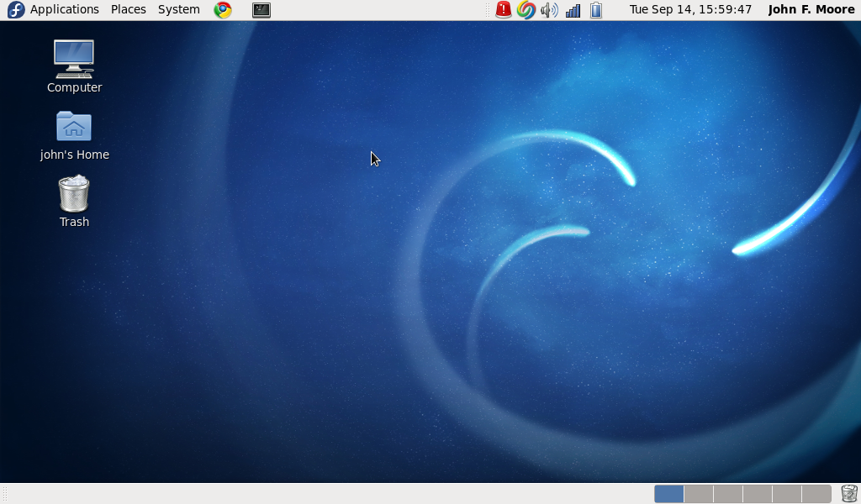Select the john's Home folder icon
The height and width of the screenshot is (504, 861).
tap(74, 127)
